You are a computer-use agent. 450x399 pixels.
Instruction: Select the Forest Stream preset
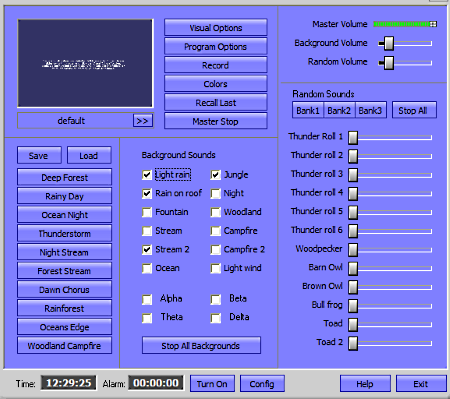point(64,270)
